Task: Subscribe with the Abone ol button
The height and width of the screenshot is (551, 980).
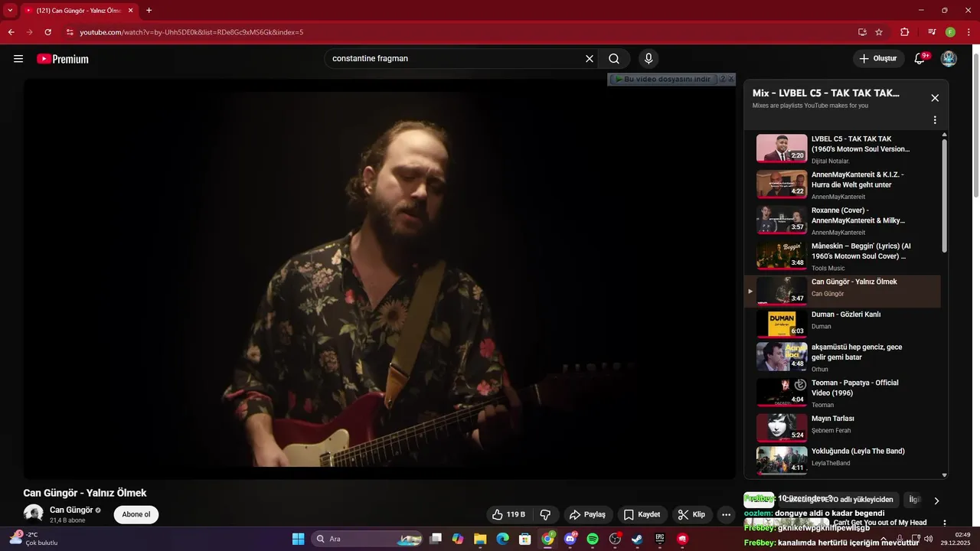Action: coord(136,514)
